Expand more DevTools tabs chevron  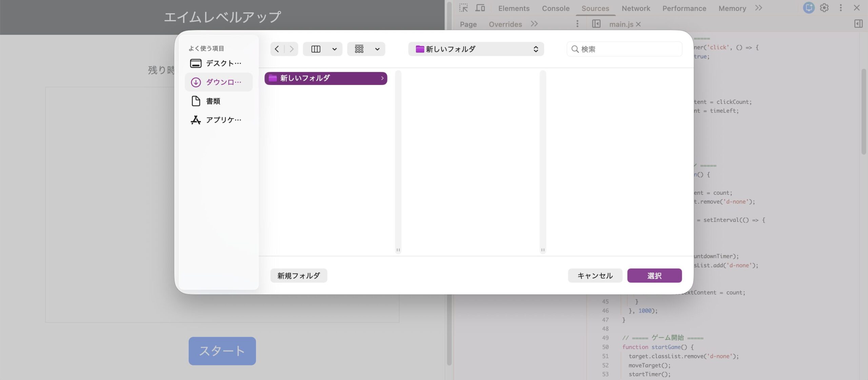pos(758,8)
